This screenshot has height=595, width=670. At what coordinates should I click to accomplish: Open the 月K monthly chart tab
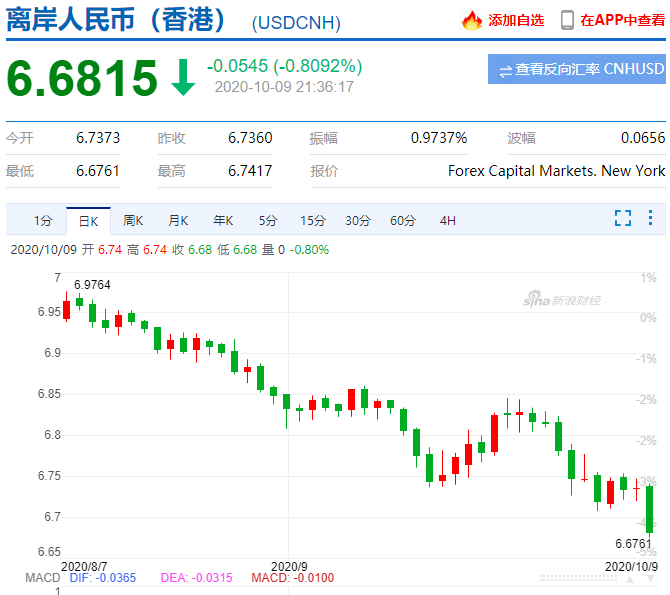[x=178, y=220]
